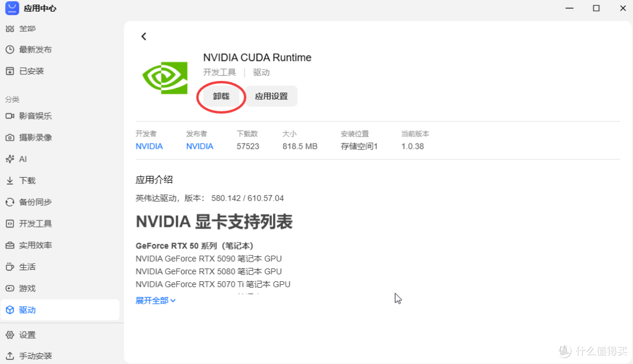Open the 已安装 list
The image size is (633, 364).
pyautogui.click(x=32, y=71)
